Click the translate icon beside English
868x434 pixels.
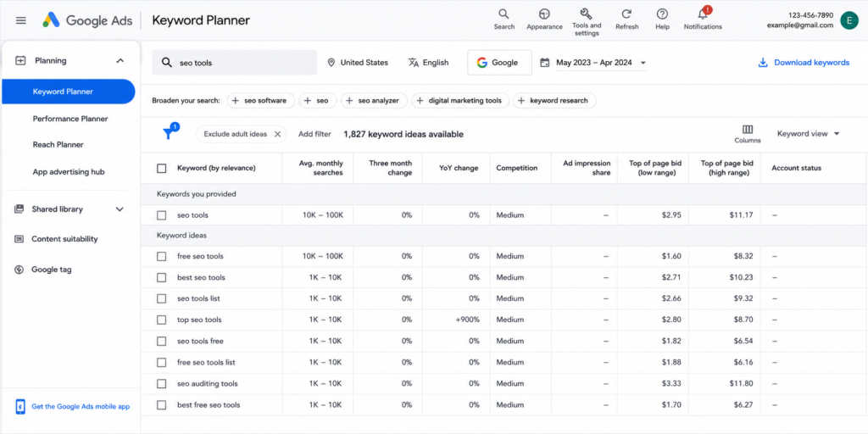coord(414,63)
